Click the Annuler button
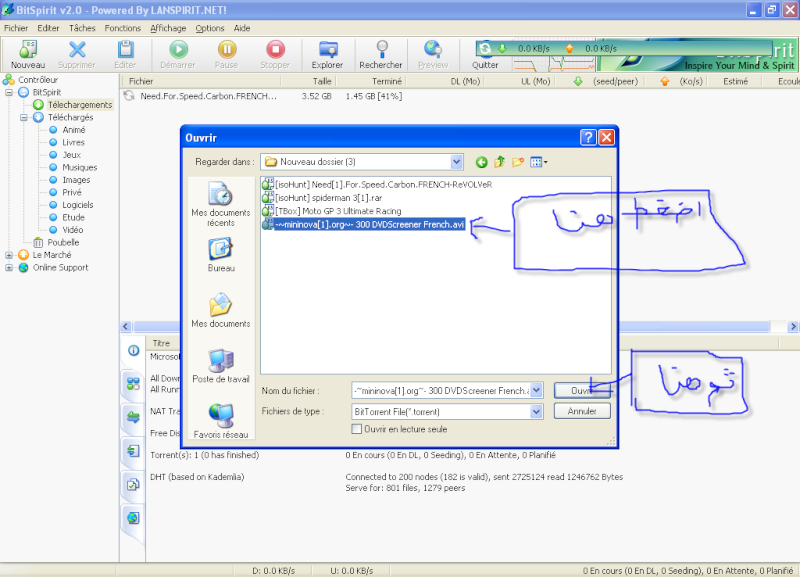800x577 pixels. tap(582, 411)
